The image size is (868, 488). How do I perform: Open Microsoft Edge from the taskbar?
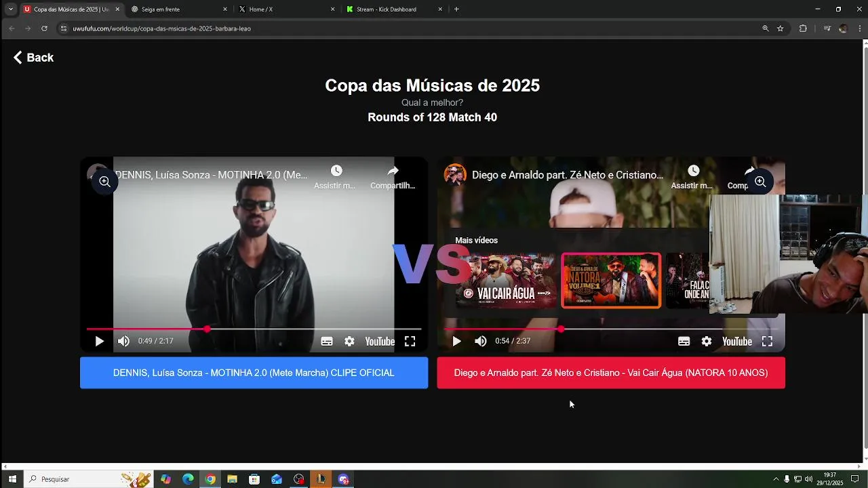point(188,479)
